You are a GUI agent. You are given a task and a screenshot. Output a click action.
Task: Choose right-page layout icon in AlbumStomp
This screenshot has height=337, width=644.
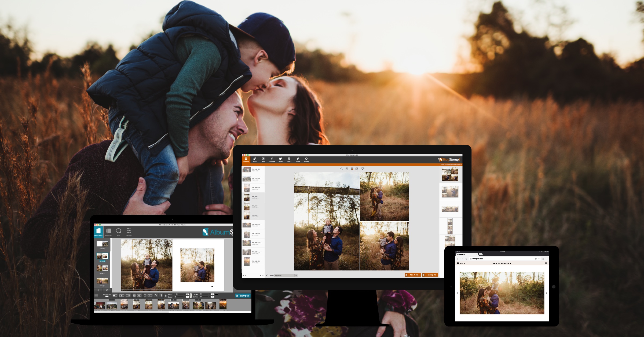coord(128,295)
